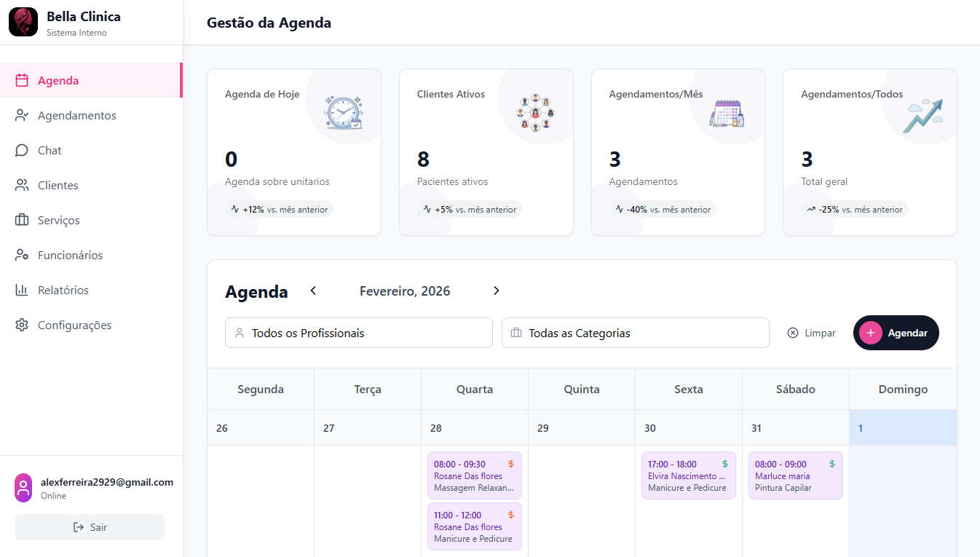The width and height of the screenshot is (980, 557).
Task: Navigate to Relatórios in the sidebar
Action: click(63, 291)
